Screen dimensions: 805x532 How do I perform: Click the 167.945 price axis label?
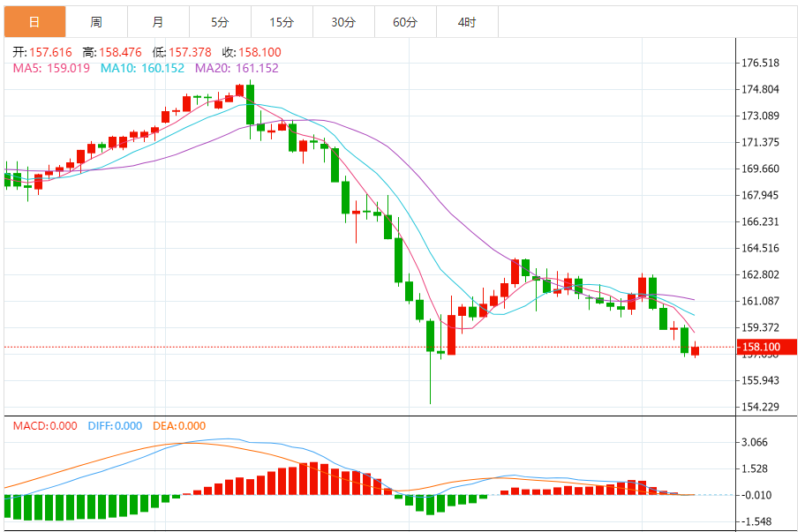760,195
